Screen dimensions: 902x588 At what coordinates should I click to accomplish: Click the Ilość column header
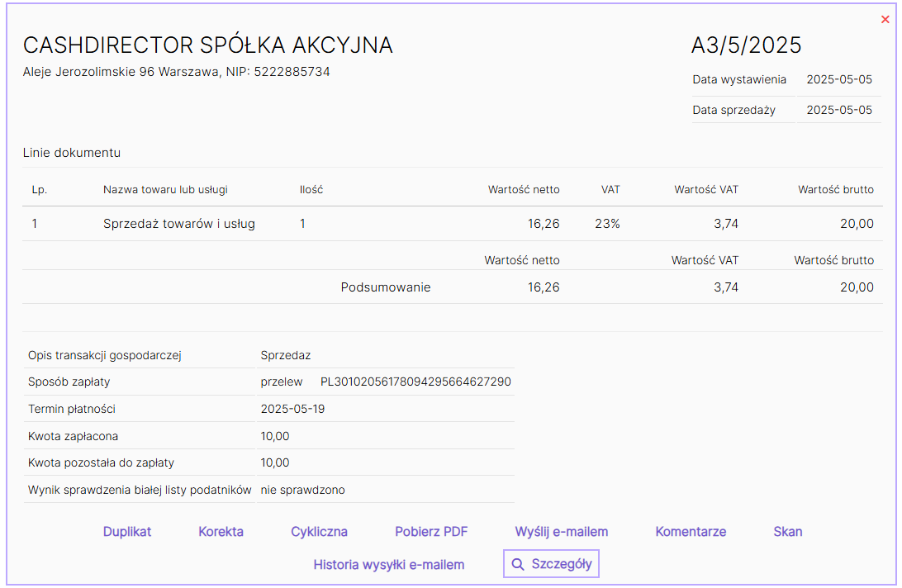(x=311, y=190)
